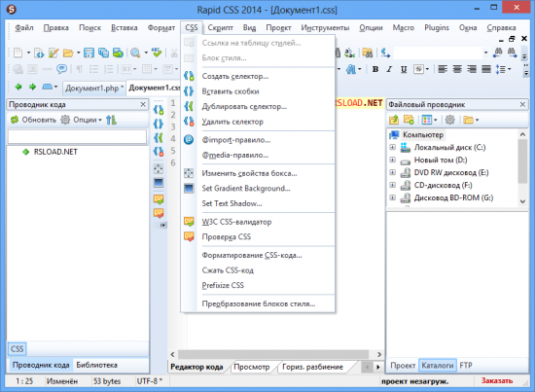The height and width of the screenshot is (392, 535).
Task: Click the text color dropdown arrow
Action: 360,69
